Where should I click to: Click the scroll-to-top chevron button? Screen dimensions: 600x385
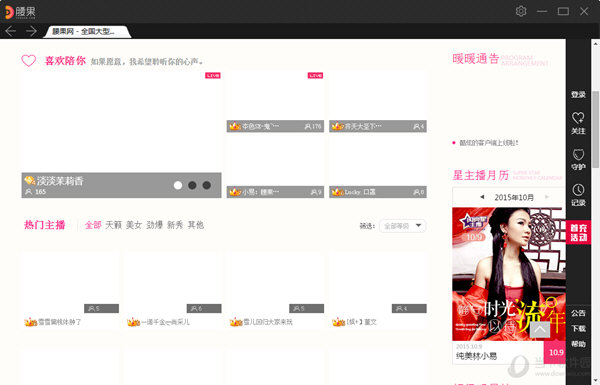click(540, 330)
